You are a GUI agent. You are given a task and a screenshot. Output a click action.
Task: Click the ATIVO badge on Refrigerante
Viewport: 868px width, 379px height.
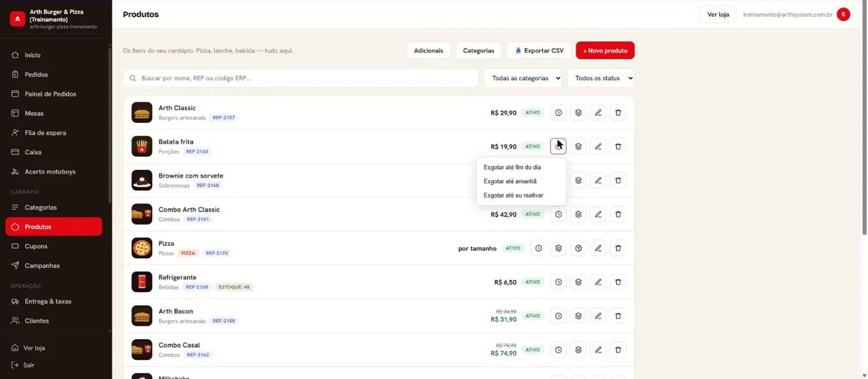[533, 282]
